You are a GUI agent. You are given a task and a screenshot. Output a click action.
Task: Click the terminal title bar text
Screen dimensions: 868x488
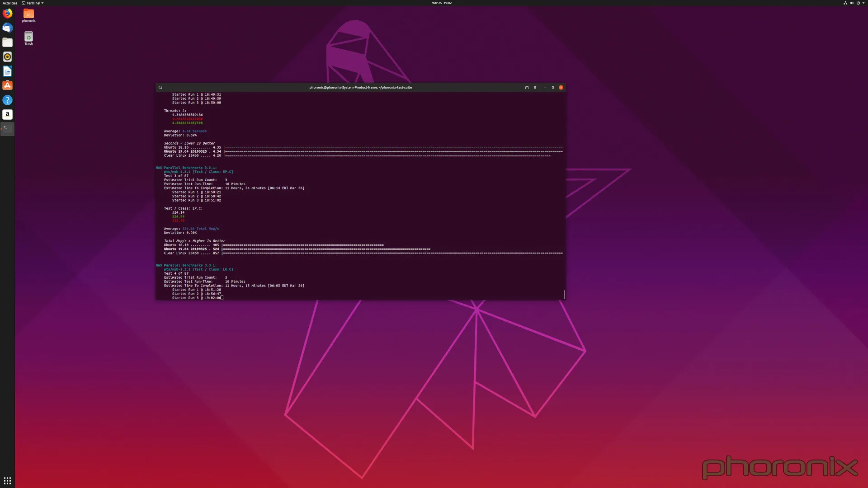coord(360,88)
